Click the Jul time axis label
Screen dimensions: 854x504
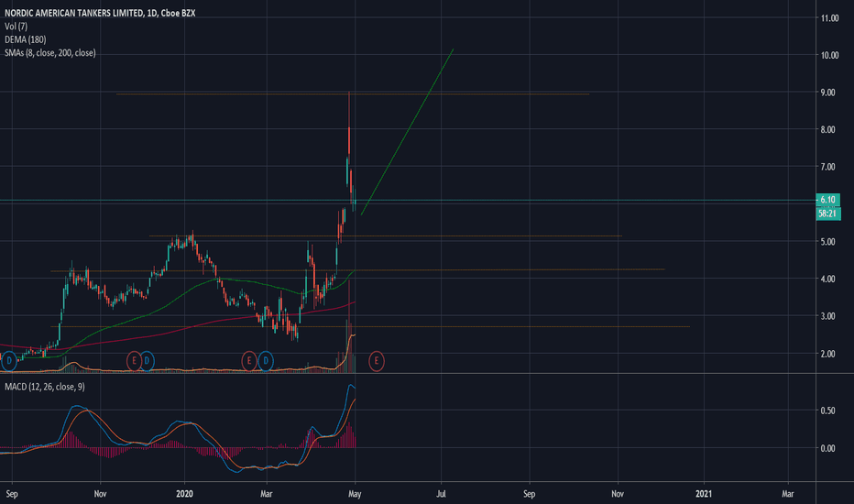point(441,494)
